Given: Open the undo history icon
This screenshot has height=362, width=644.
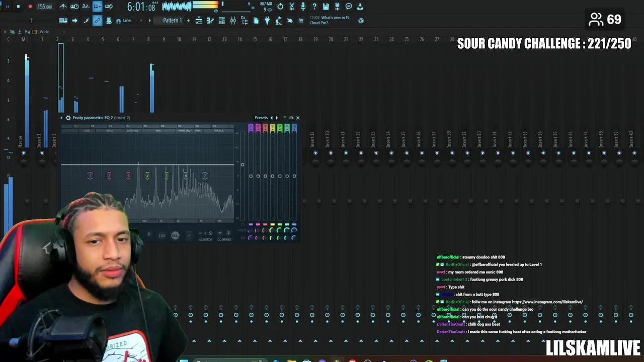Looking at the screenshot, I should point(280,7).
